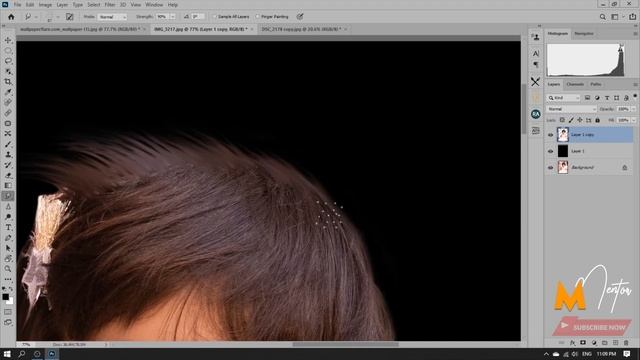This screenshot has width=640, height=360.
Task: Select the Horizontal Type tool
Action: tap(8, 227)
